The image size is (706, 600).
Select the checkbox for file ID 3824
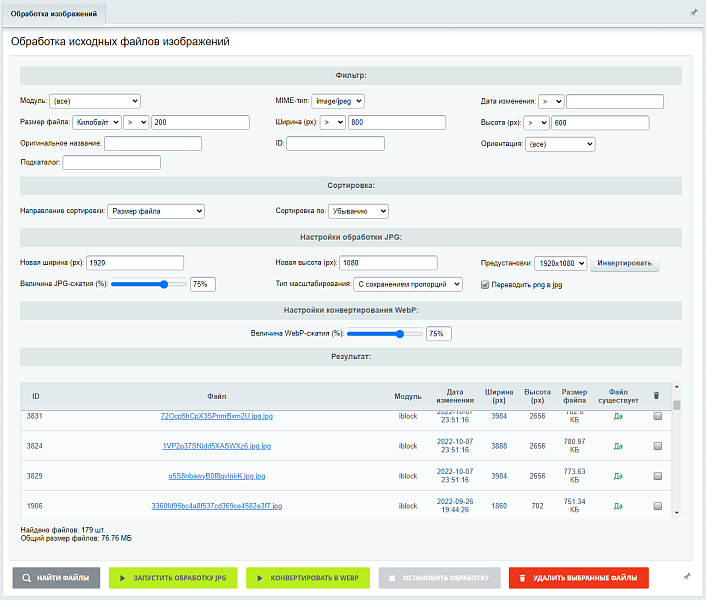[x=657, y=446]
